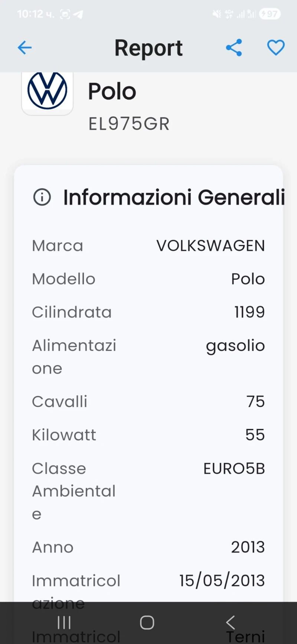Select the EURO5B Classe Ambientale value

(x=234, y=468)
